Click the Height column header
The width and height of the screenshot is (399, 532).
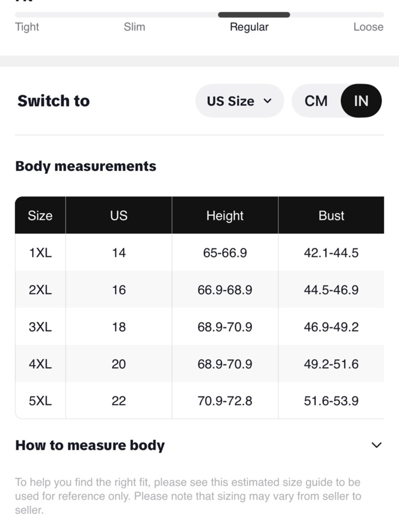point(225,216)
